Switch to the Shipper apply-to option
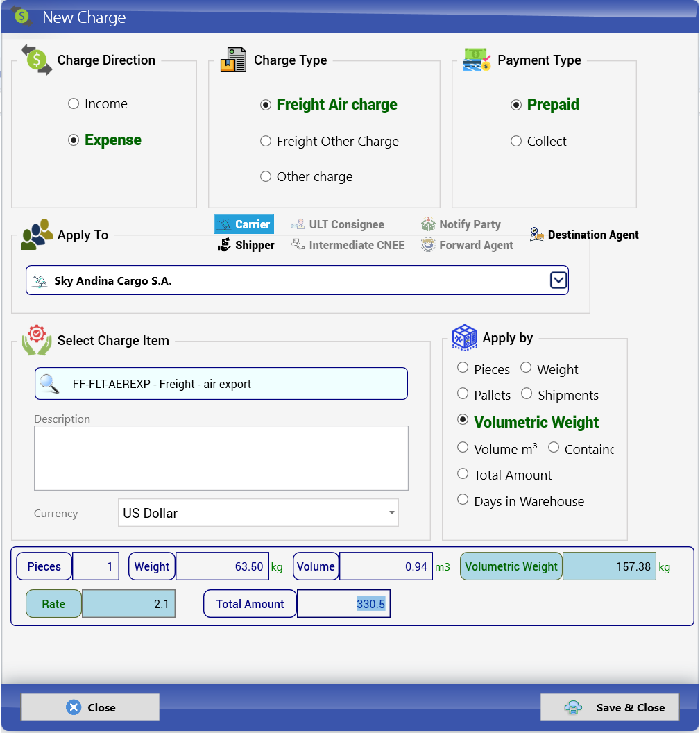700x733 pixels. click(x=246, y=245)
